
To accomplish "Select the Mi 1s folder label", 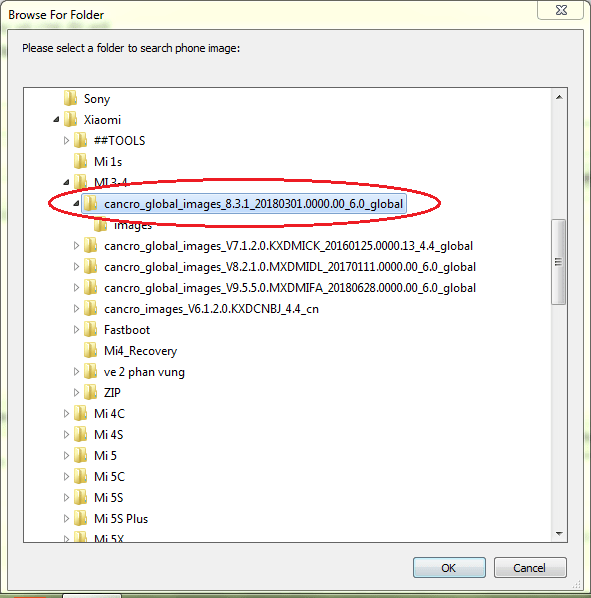I will (108, 162).
